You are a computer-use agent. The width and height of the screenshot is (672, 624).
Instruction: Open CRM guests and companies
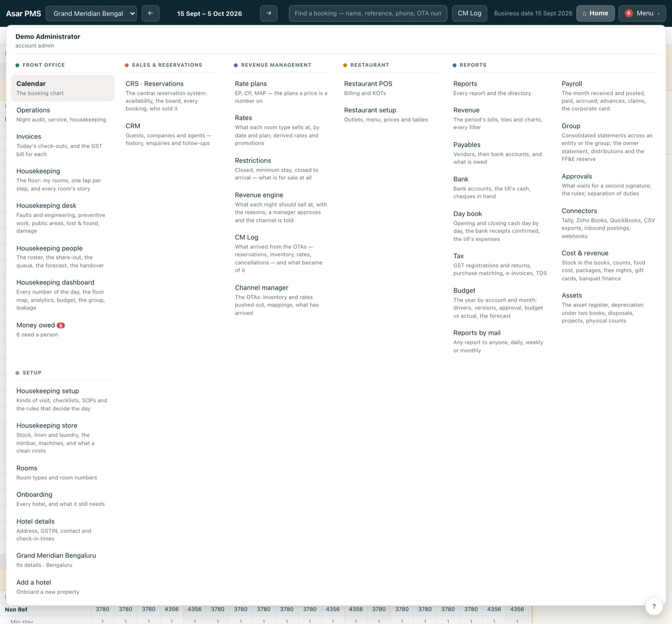click(x=172, y=134)
